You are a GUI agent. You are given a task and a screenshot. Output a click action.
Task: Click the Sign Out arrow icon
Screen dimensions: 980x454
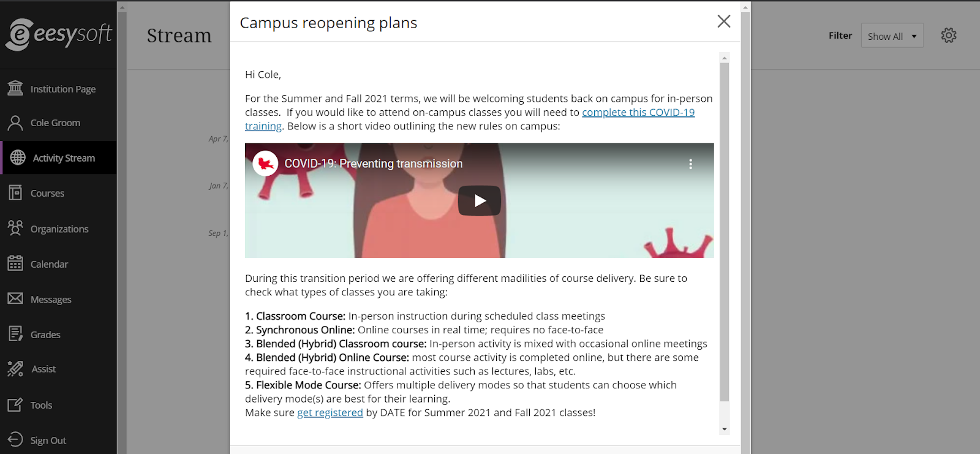[x=15, y=440]
